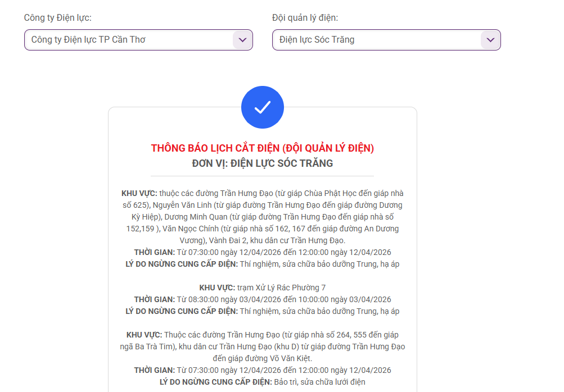564x392 pixels.
Task: Click the area text mentioning Chùa Phật Học
Action: pos(262,193)
